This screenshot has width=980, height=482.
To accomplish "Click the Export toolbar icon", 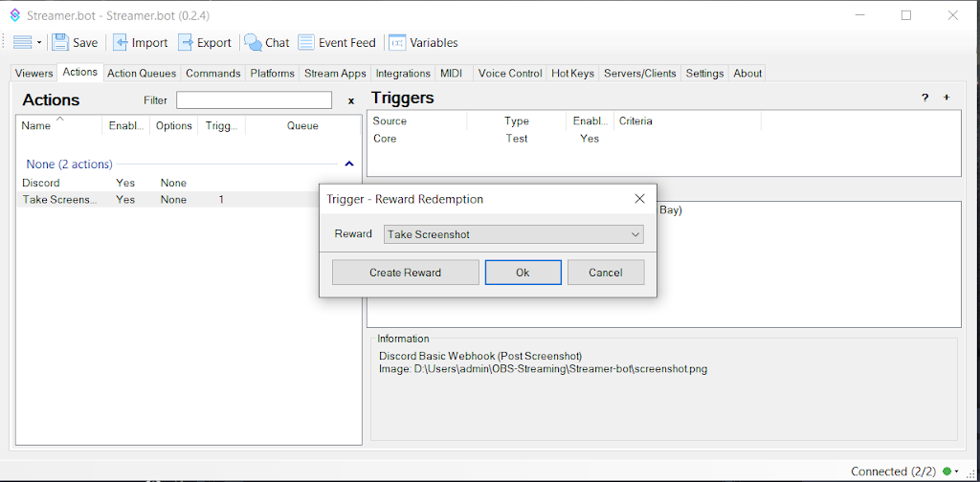I will click(x=187, y=42).
